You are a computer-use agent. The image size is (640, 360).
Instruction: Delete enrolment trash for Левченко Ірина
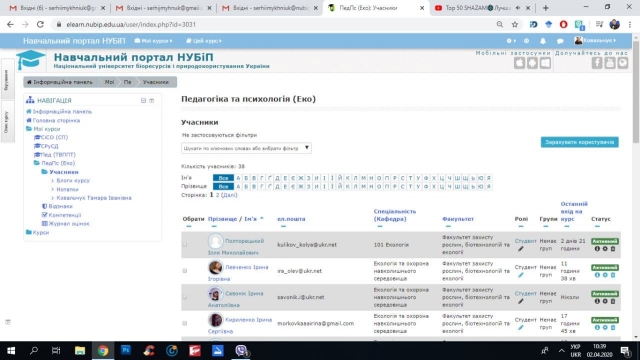613,275
